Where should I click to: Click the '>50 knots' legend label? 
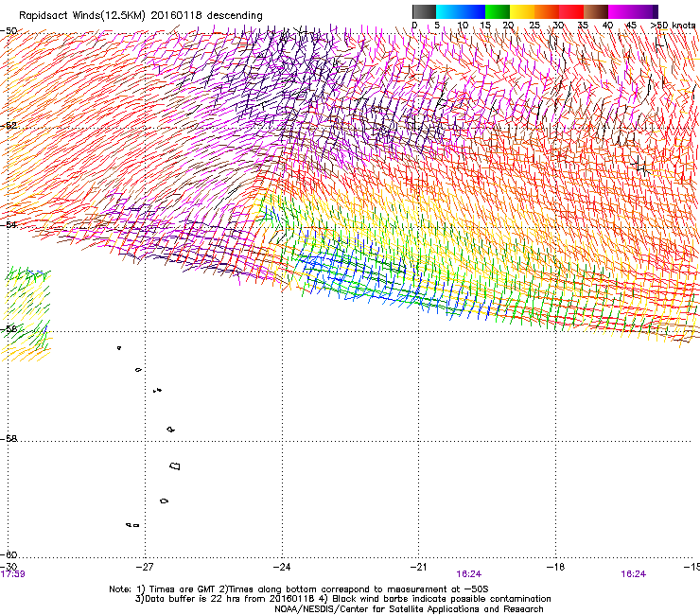673,26
